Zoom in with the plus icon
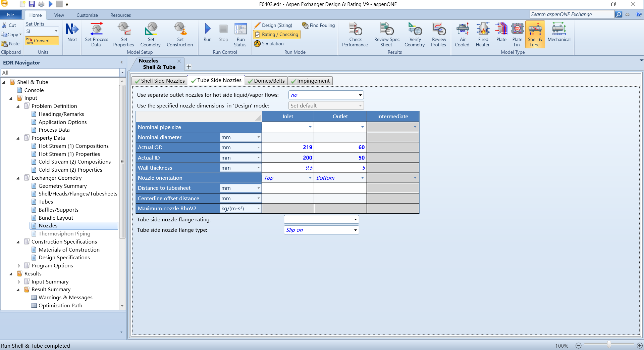Screen dimensions: 644x350 point(640,346)
